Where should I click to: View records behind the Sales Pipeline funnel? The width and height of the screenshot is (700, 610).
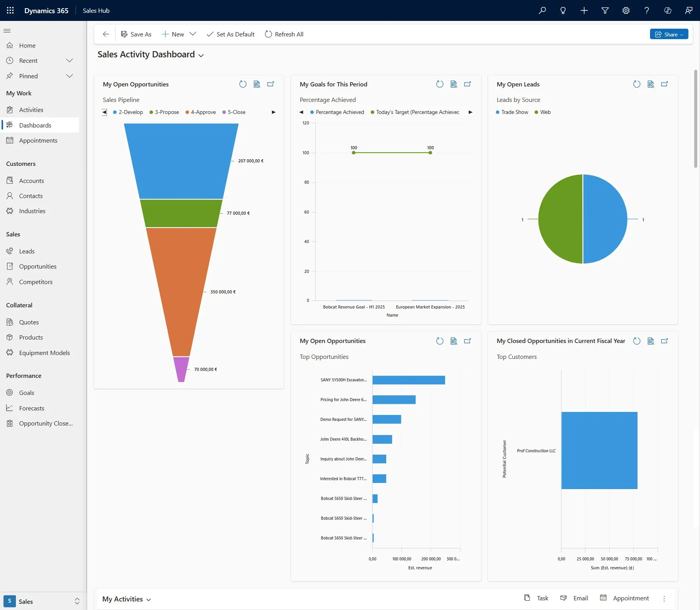point(257,84)
